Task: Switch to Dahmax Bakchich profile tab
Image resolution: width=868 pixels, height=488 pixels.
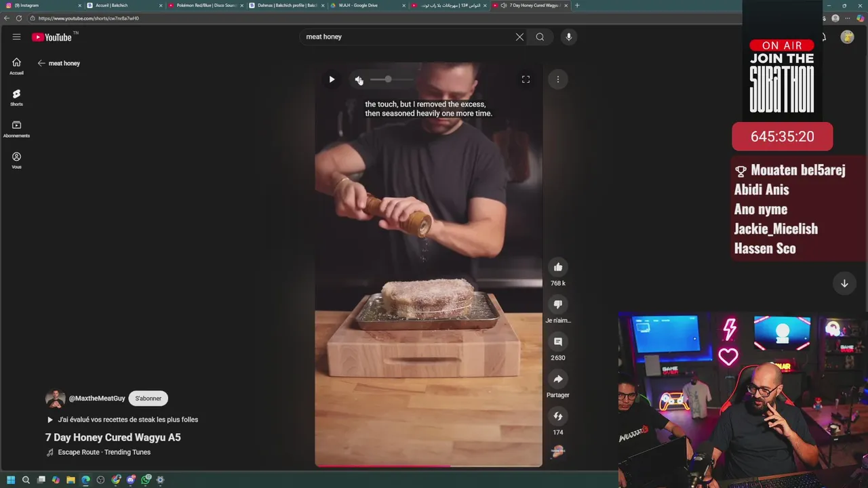Action: (x=286, y=5)
